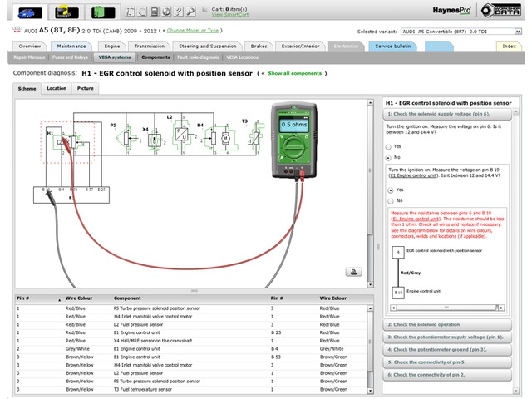Click the shopping cart icon
Screen dimensions: 532x399
204,10
